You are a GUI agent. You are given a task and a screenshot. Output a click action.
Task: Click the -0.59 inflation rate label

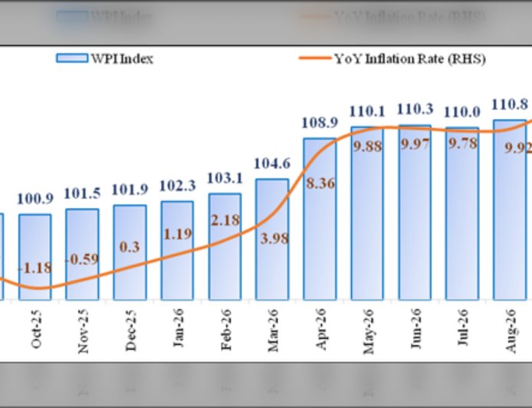(x=82, y=259)
